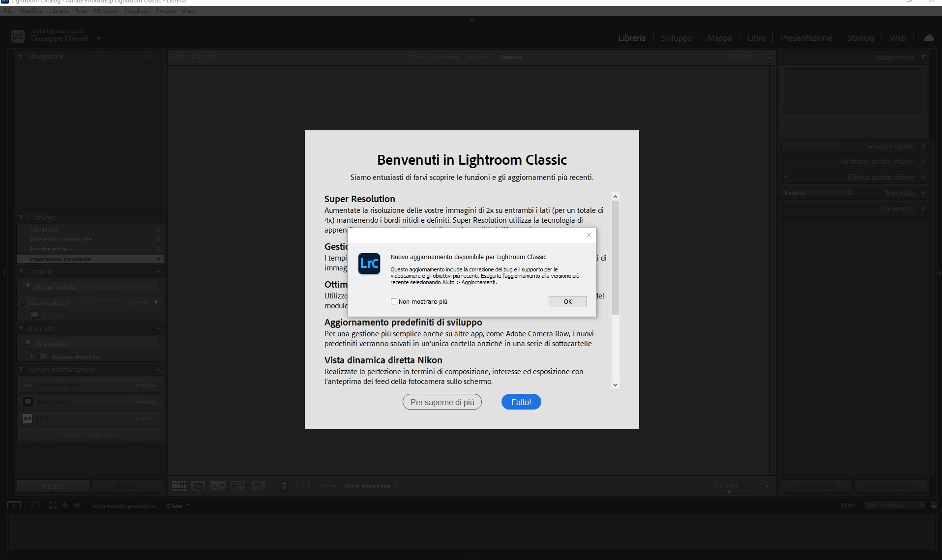942x560 pixels.
Task: Click the Flickr service icon
Action: point(28,418)
